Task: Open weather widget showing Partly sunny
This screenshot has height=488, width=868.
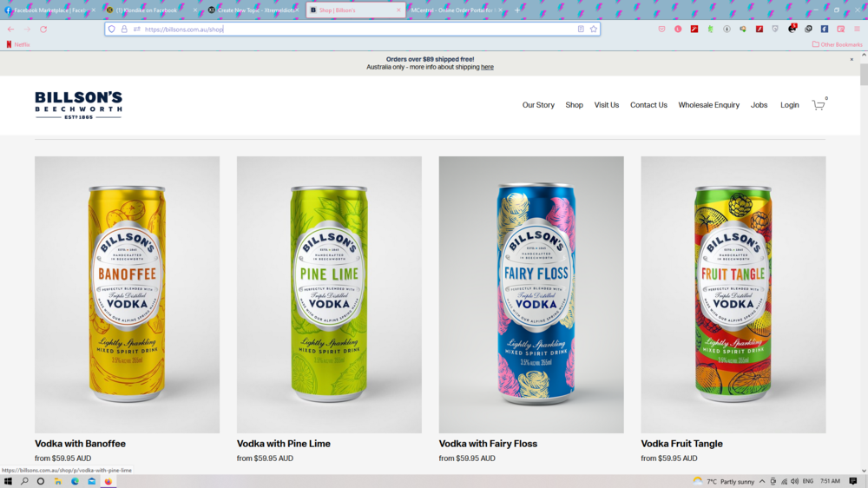Action: pyautogui.click(x=724, y=481)
